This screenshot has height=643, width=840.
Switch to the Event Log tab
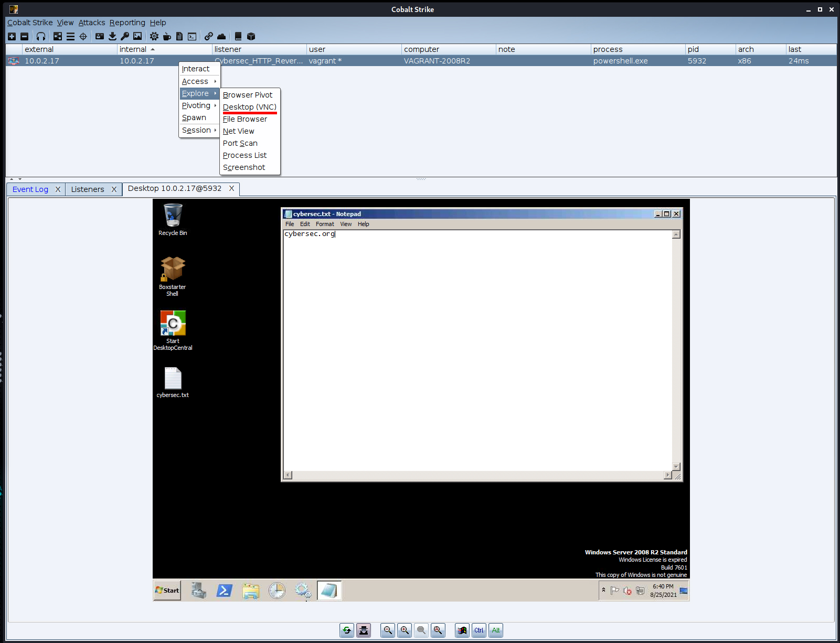pyautogui.click(x=30, y=189)
